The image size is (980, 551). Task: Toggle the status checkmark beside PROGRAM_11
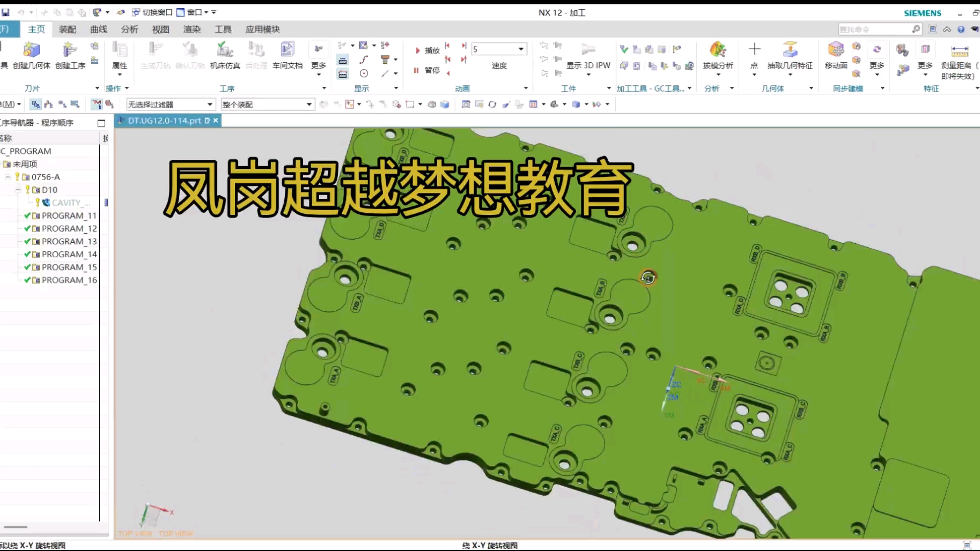pos(27,215)
